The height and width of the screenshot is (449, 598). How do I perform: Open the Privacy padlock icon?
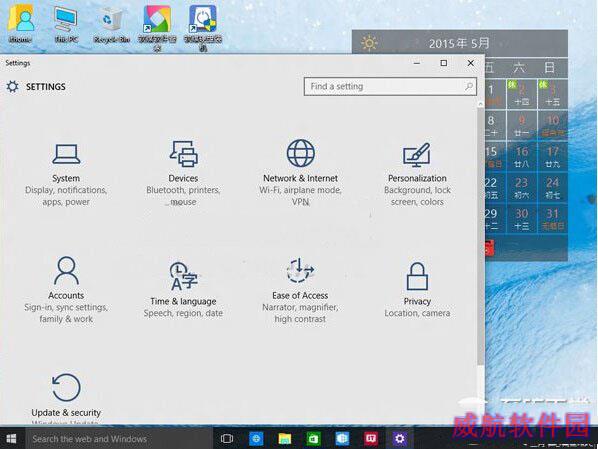point(417,276)
